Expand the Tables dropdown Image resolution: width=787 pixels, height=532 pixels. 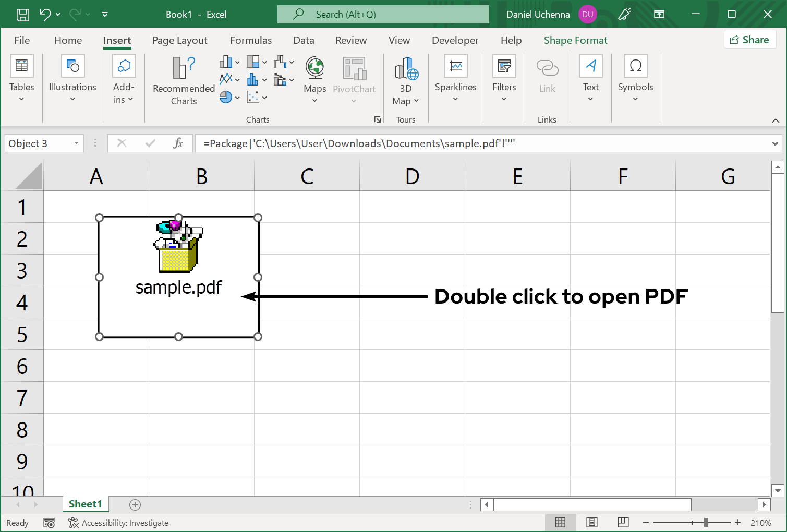21,78
